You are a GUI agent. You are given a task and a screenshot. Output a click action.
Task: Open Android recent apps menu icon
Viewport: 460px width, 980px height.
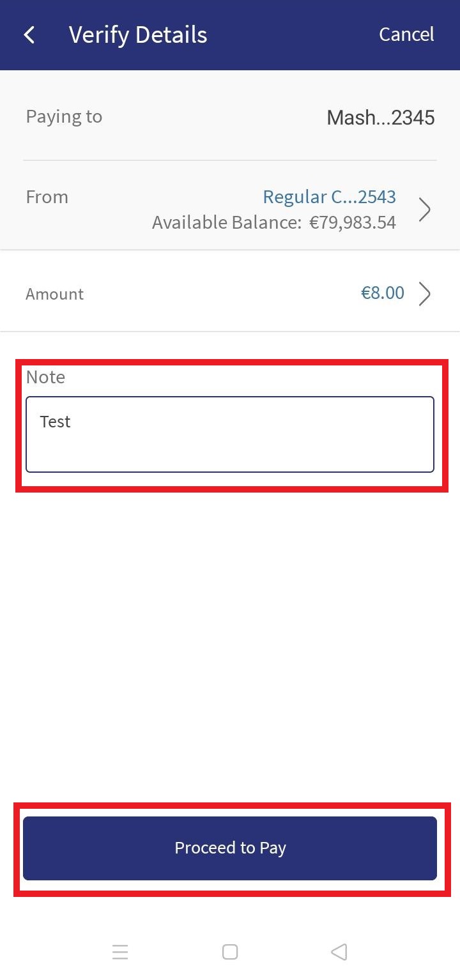coord(120,952)
